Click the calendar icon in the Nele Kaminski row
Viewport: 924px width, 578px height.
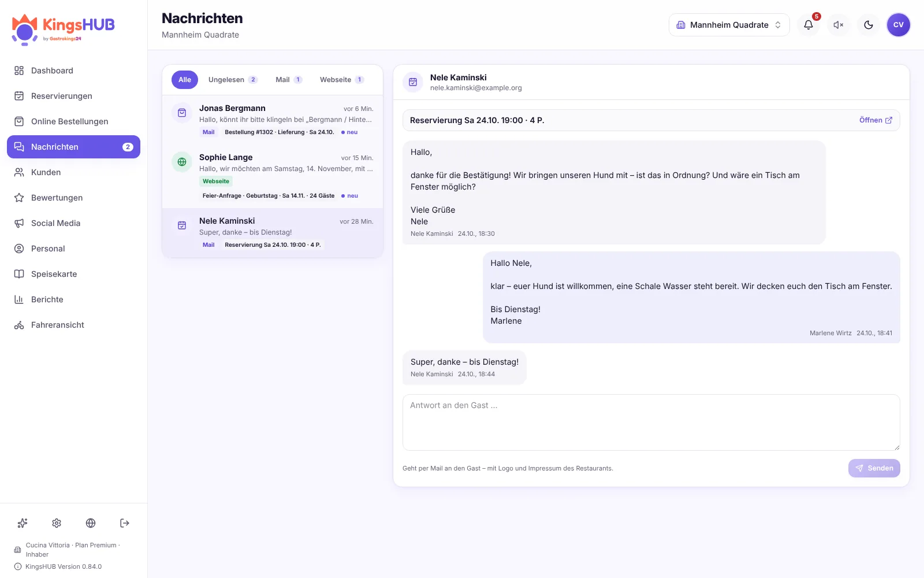pos(182,225)
